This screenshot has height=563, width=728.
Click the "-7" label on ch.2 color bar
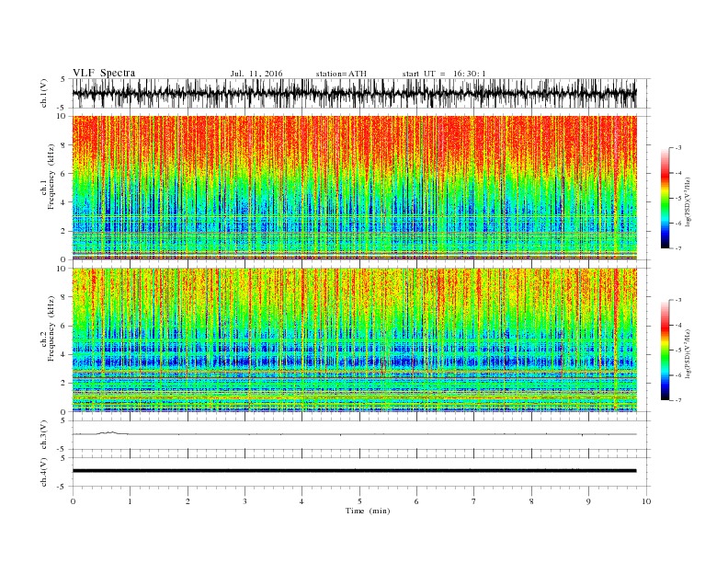coord(678,400)
